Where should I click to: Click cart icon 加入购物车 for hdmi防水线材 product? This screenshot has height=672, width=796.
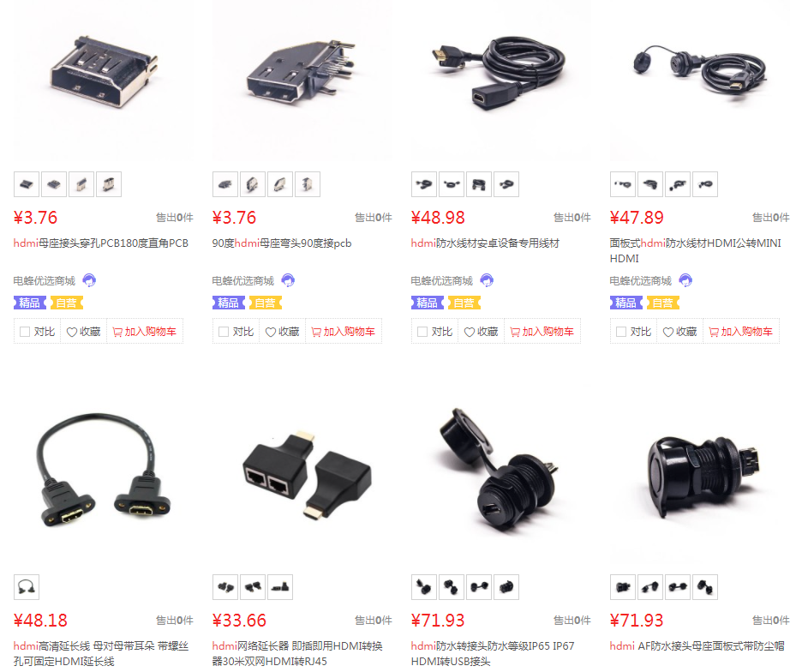[x=515, y=332]
